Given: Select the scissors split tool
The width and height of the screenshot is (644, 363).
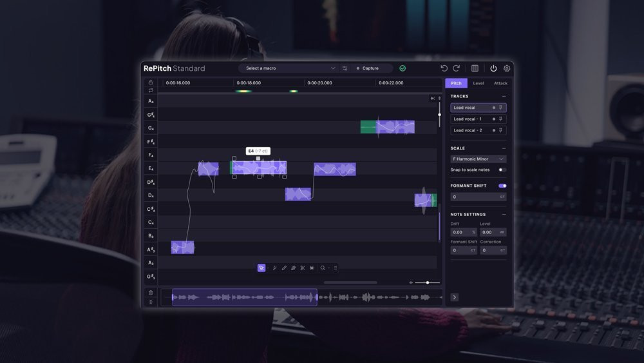Looking at the screenshot, I should [x=303, y=268].
